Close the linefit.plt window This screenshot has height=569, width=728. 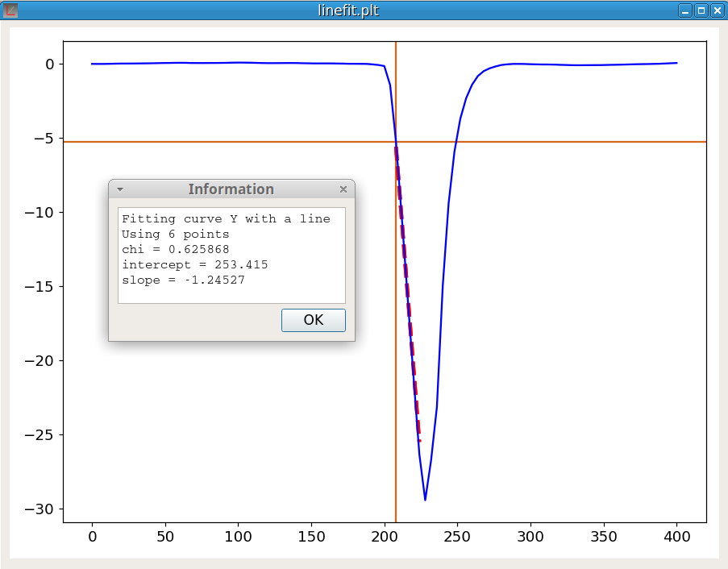tap(718, 10)
